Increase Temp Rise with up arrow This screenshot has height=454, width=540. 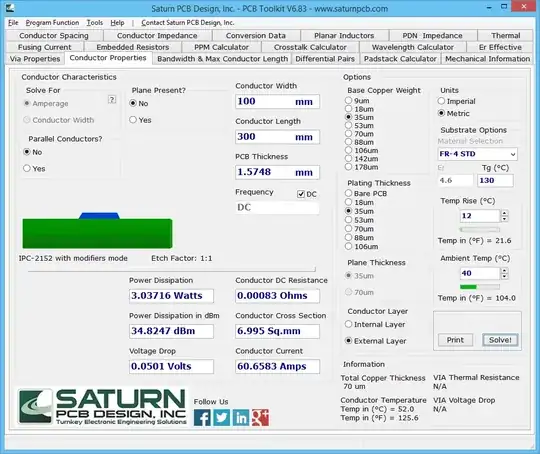click(x=505, y=213)
